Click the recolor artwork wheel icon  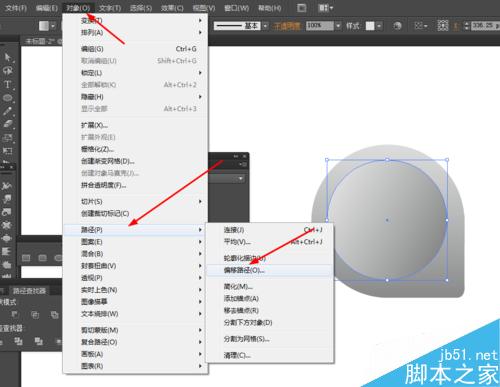click(397, 26)
